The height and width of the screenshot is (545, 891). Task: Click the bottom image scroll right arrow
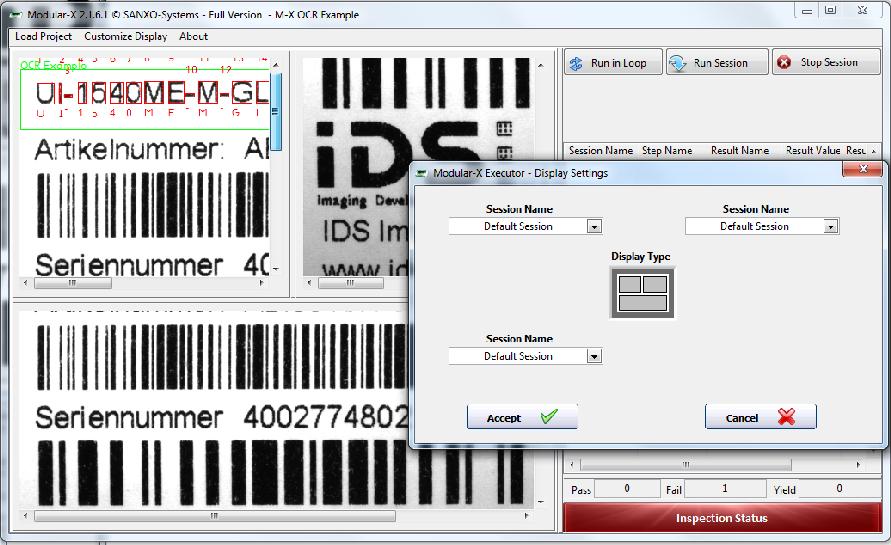coord(526,516)
